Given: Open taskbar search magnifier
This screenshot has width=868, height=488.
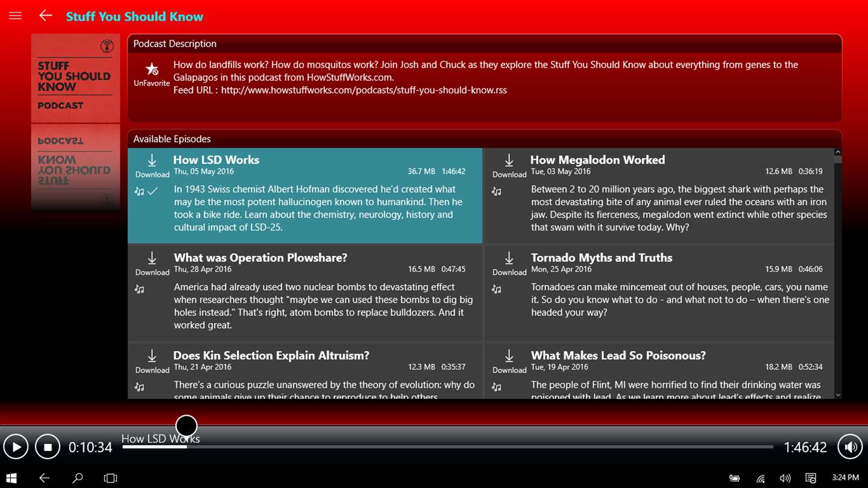Looking at the screenshot, I should [77, 478].
